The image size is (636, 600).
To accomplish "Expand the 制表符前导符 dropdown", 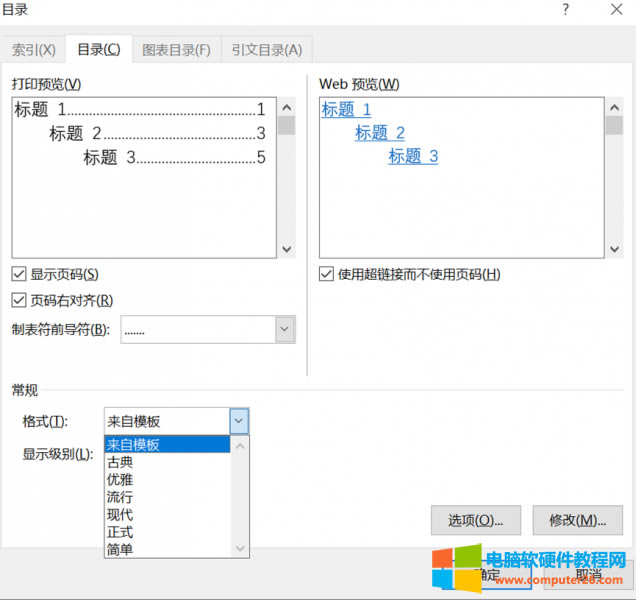I will (285, 329).
